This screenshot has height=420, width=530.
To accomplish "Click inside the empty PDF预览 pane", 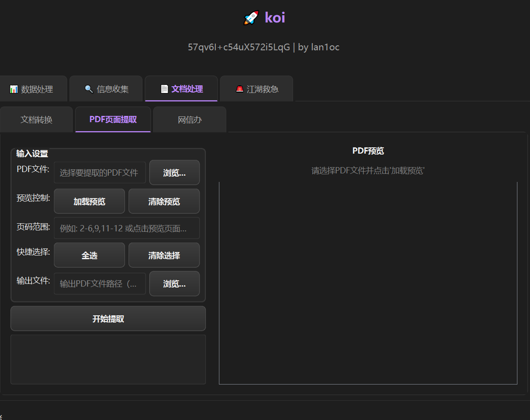I will (x=368, y=283).
